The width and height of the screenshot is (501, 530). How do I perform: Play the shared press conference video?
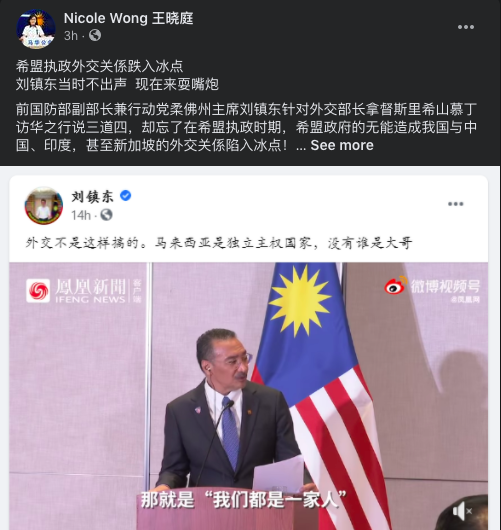click(x=248, y=396)
